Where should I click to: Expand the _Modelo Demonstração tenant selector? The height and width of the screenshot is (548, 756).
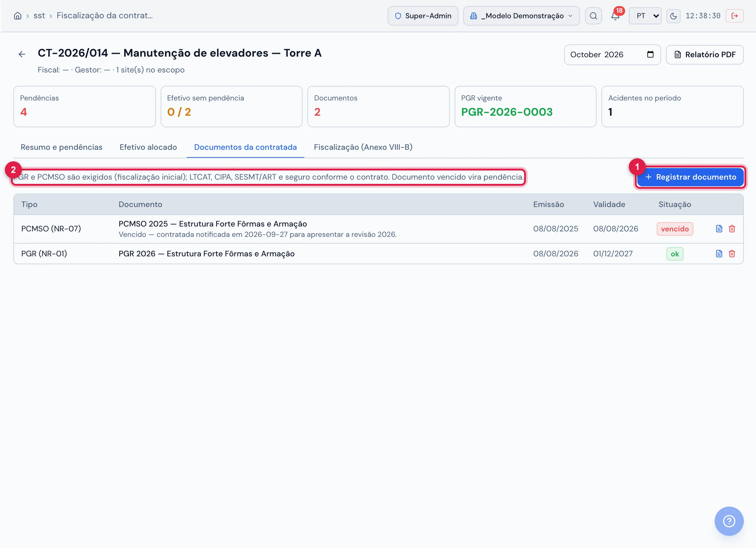click(521, 16)
